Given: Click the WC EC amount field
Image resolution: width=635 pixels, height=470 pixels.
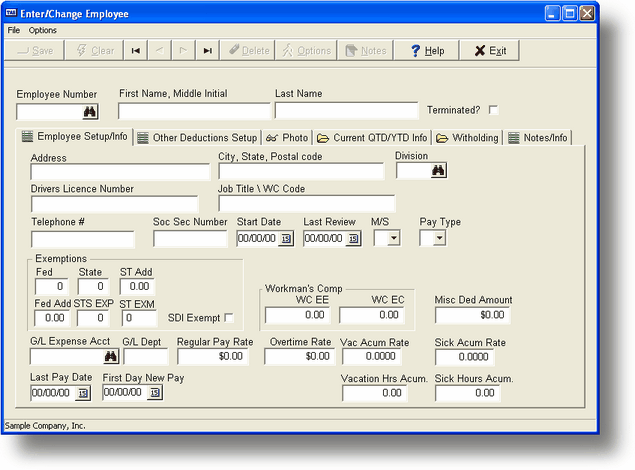Looking at the screenshot, I should pyautogui.click(x=371, y=315).
